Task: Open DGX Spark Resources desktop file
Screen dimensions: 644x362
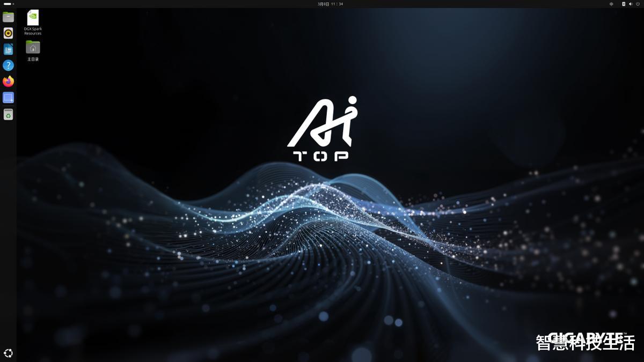Action: (33, 23)
